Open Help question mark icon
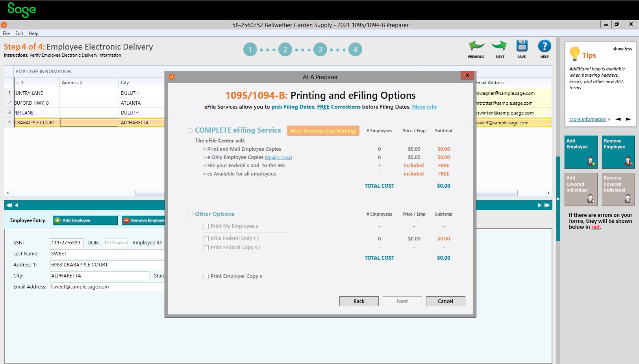 tap(545, 46)
